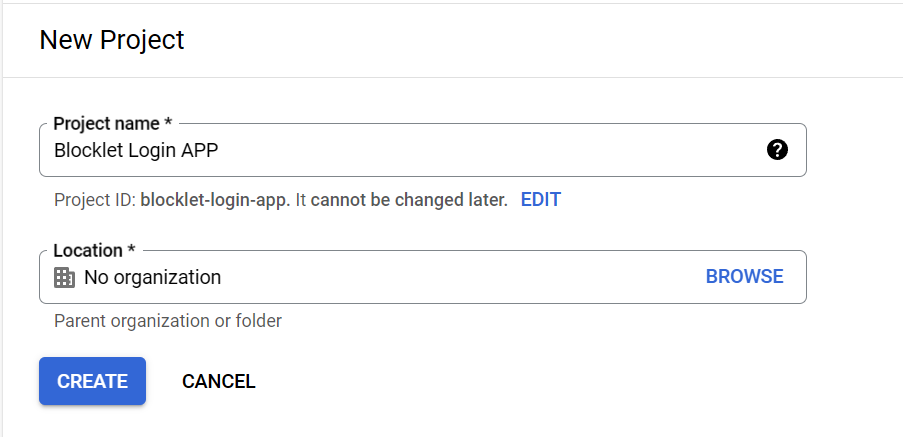Click the "Project ID:" prefix text
This screenshot has width=903, height=437.
pos(96,200)
